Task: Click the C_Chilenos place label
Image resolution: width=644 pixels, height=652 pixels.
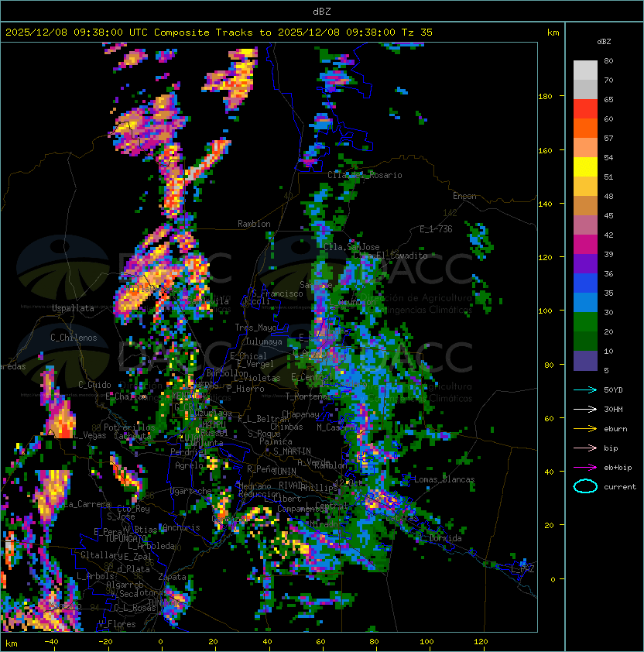Action: [x=74, y=338]
